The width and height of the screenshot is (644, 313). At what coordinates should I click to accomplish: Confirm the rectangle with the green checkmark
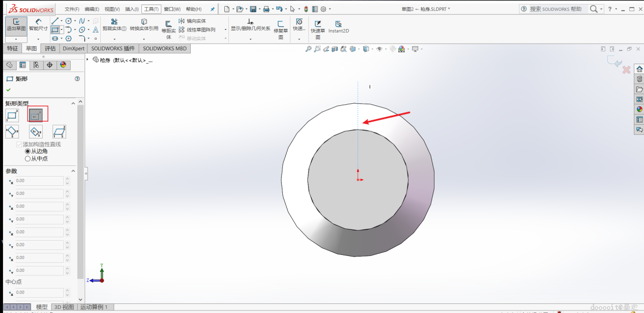[8, 90]
